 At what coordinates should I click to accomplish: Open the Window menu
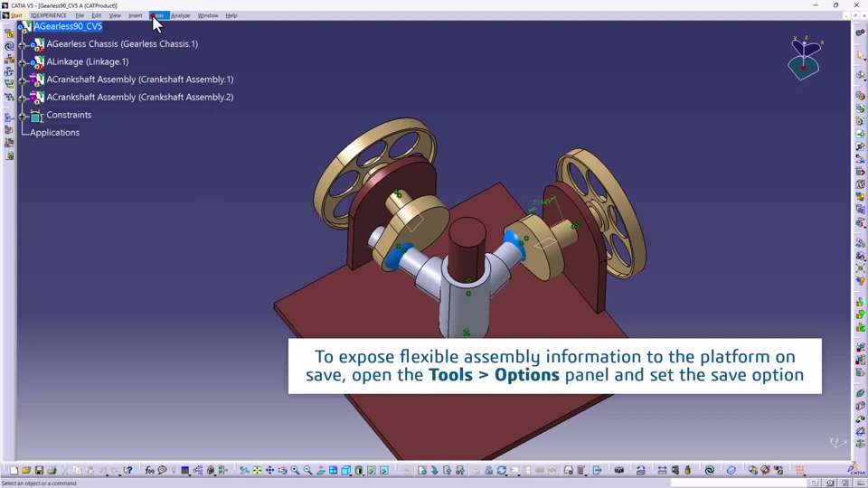tap(208, 15)
